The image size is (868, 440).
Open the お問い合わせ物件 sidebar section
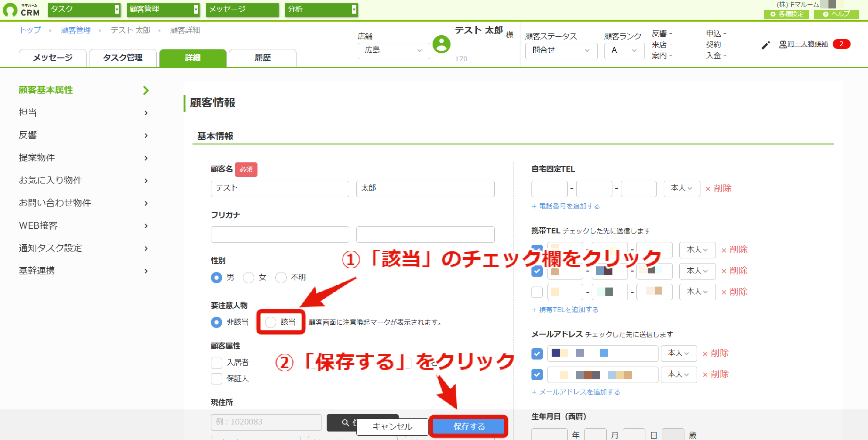(84, 203)
